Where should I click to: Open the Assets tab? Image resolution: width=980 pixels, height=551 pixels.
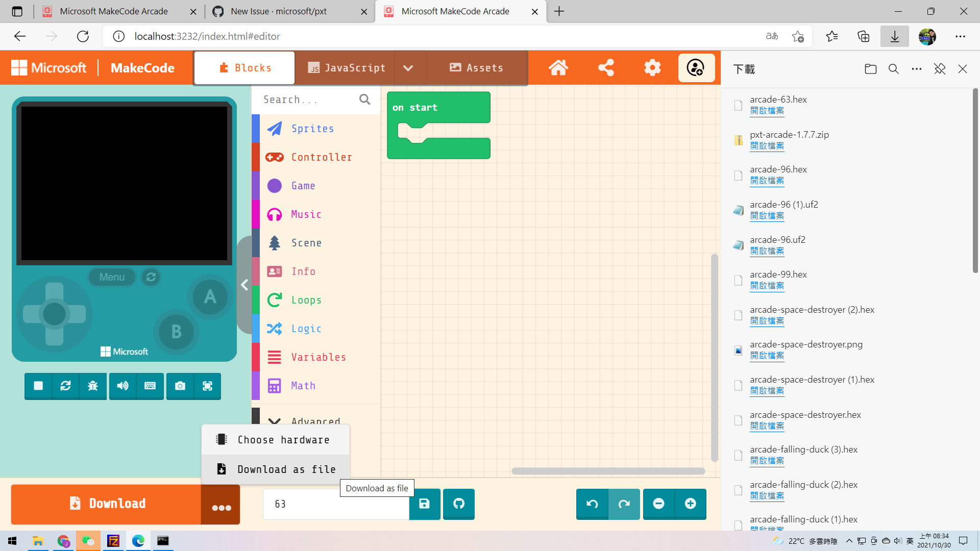tap(476, 68)
